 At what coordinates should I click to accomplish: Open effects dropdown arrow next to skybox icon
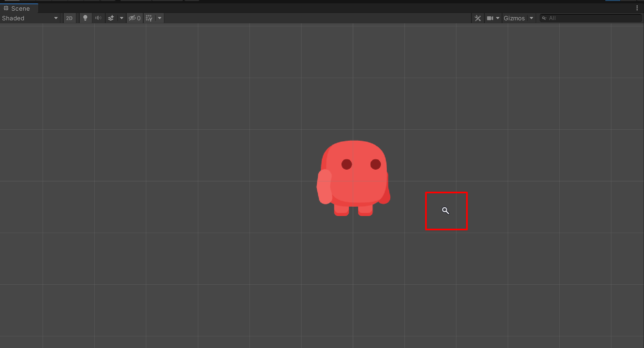click(x=122, y=18)
